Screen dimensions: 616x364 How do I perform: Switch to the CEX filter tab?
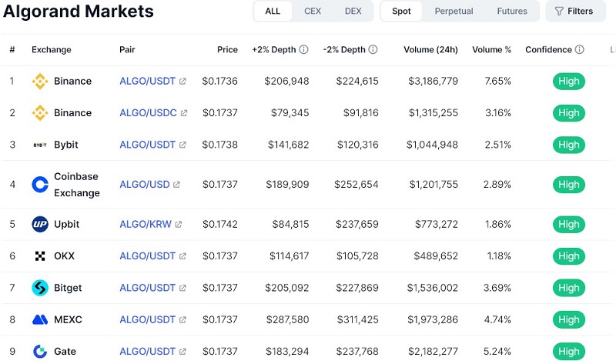(x=313, y=11)
